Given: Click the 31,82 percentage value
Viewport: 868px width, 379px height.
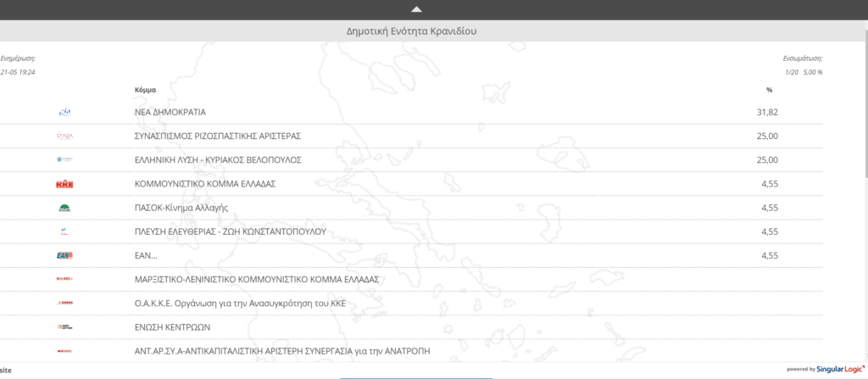Looking at the screenshot, I should 767,112.
